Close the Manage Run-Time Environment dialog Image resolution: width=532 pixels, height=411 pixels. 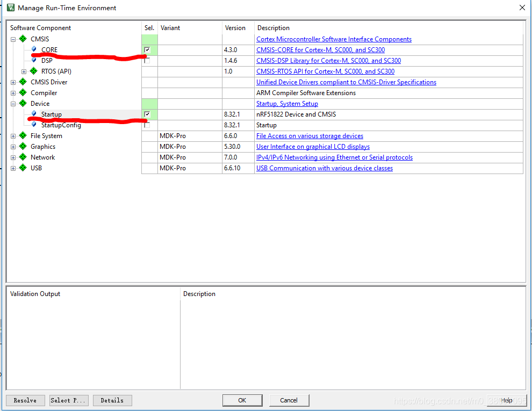[522, 8]
